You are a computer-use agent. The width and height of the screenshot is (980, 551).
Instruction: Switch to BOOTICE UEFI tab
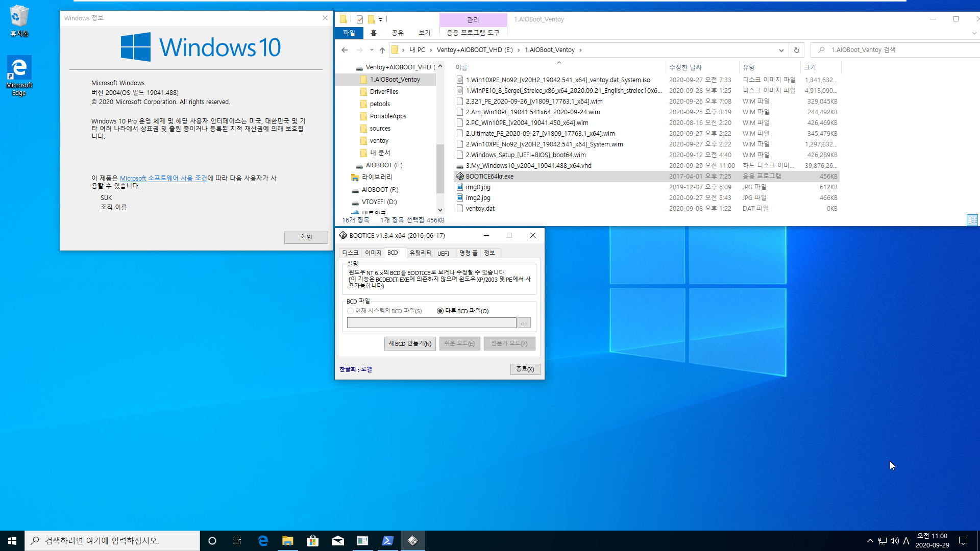click(x=444, y=253)
